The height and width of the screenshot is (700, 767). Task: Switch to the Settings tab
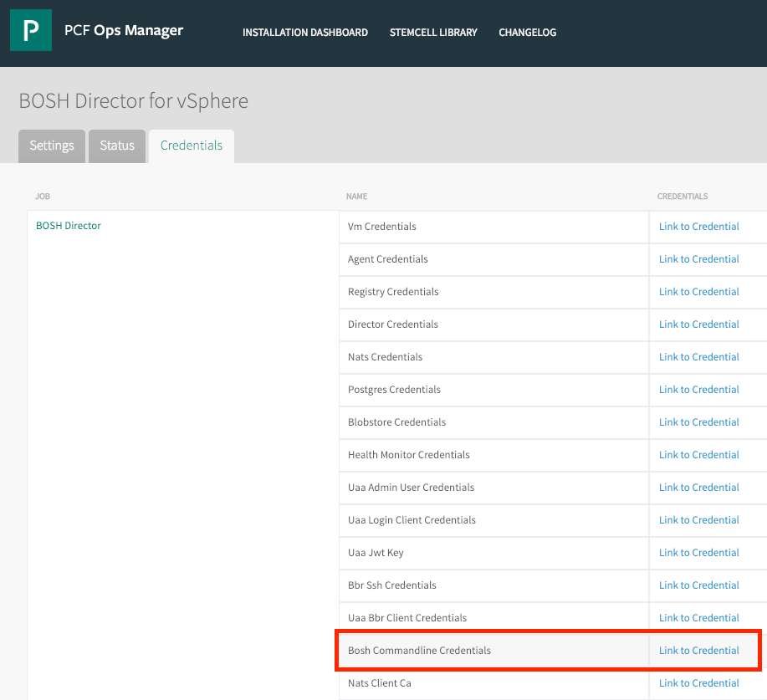pos(51,146)
